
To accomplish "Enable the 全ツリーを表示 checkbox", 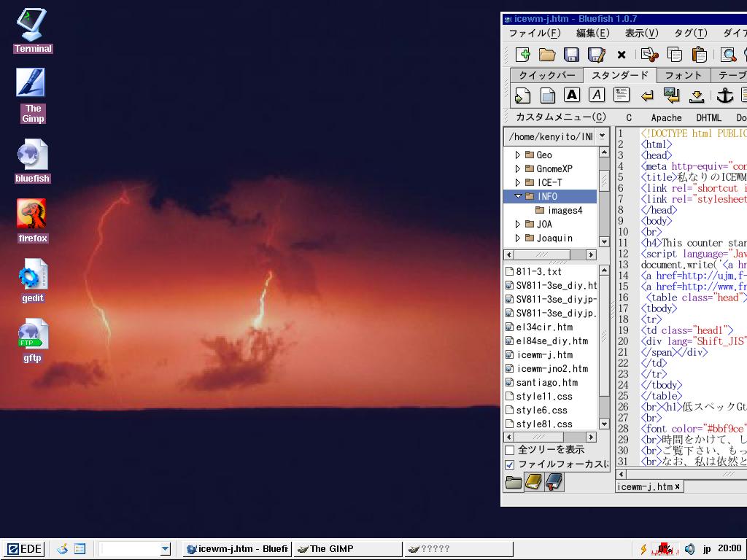I will (510, 450).
